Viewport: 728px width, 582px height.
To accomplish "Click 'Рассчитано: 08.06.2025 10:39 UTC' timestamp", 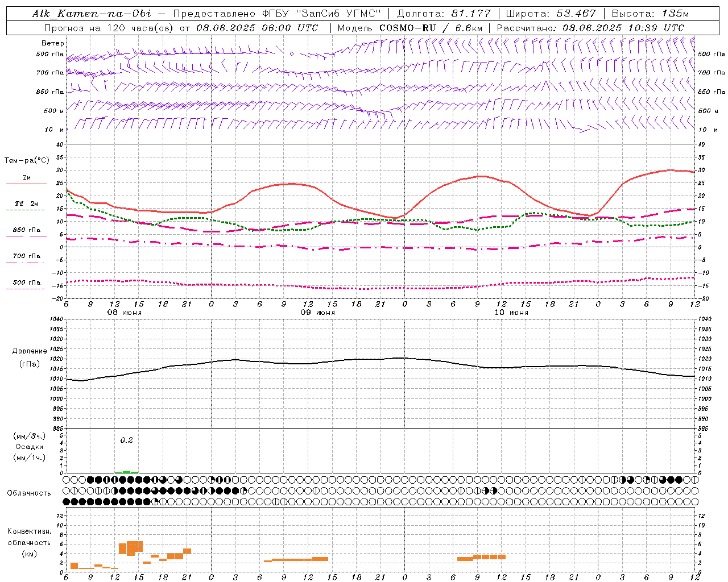I will [590, 28].
